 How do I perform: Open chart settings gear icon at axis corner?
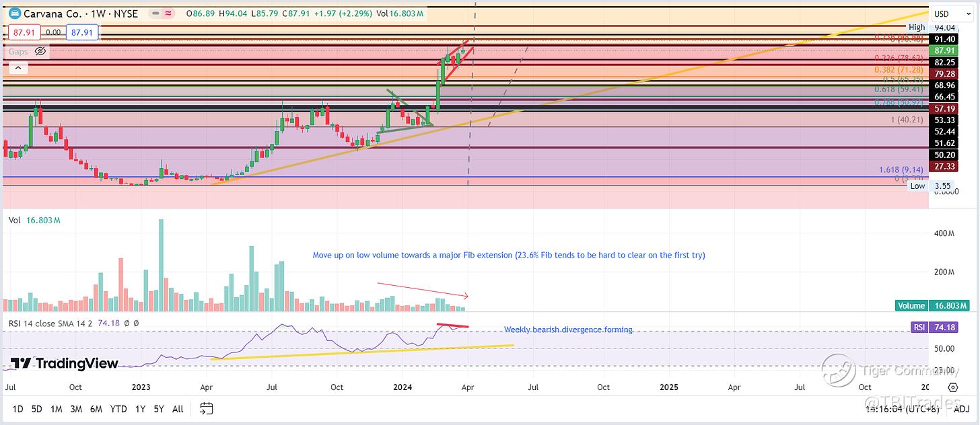pos(953,387)
